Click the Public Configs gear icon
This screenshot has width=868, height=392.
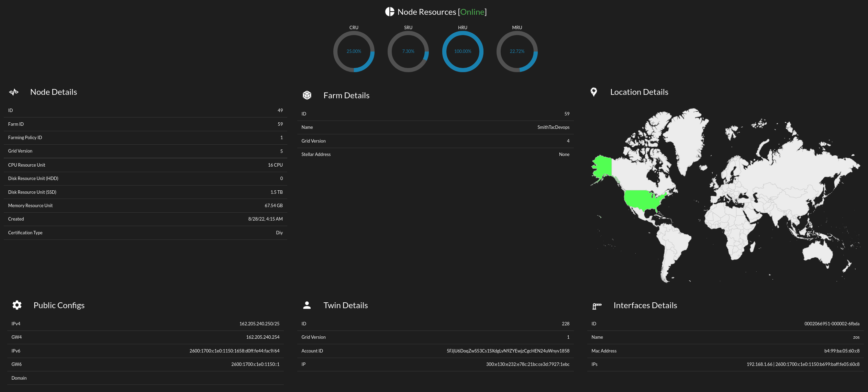point(17,305)
